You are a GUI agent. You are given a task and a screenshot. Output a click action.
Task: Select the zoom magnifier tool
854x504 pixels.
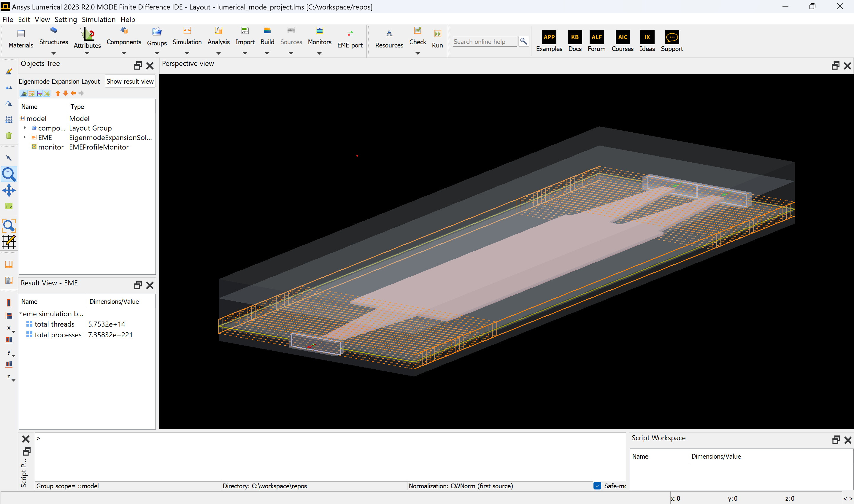9,174
